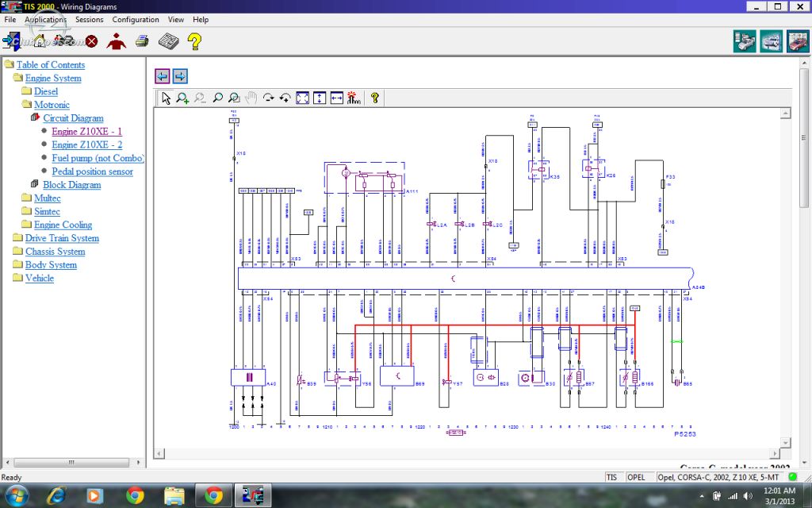
Task: Open the Simtec folder link
Action: tap(47, 211)
